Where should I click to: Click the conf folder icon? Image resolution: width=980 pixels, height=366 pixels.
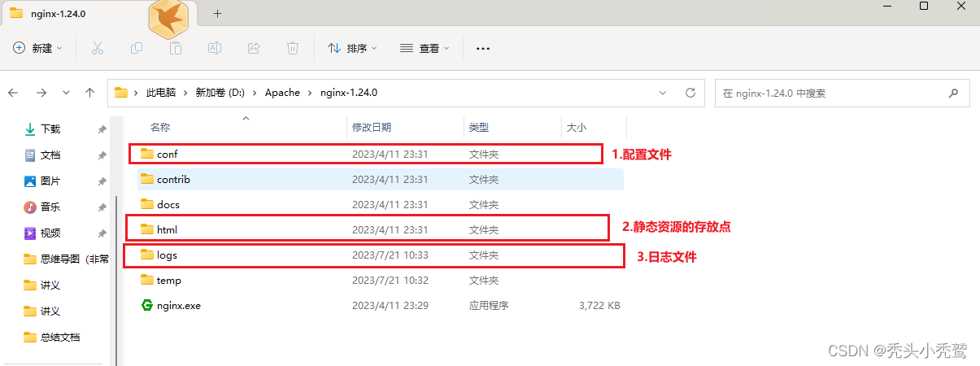pos(147,154)
